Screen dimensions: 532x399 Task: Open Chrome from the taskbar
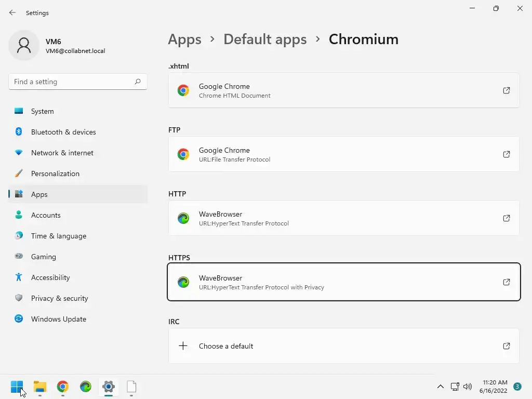point(63,387)
